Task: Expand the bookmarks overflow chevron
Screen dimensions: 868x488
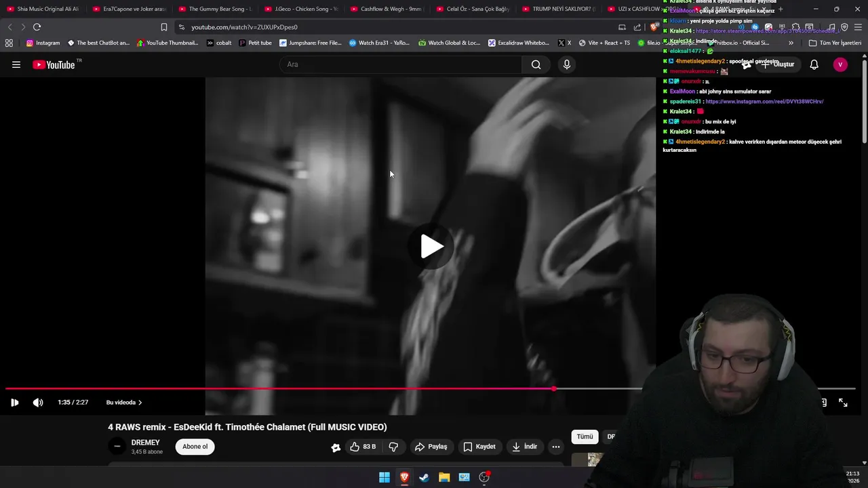Action: pyautogui.click(x=791, y=43)
